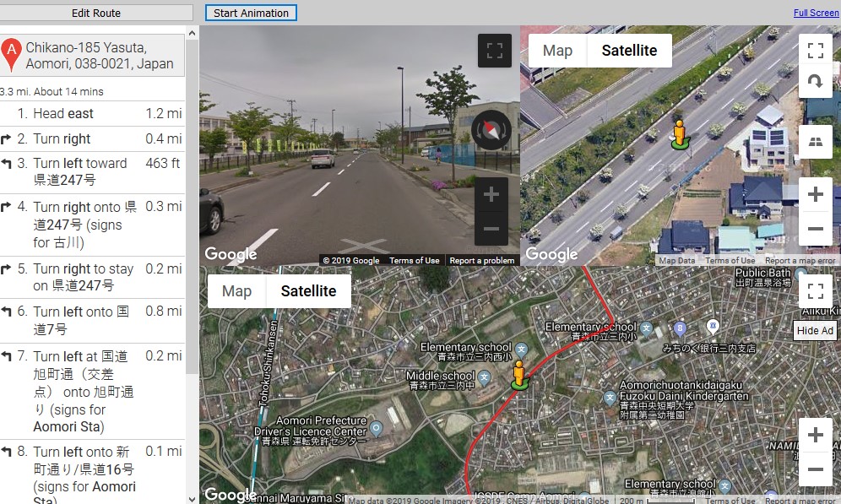Select step 8 Turn left onto 新町通り
Viewport: 841px width, 504px height.
tap(92, 472)
